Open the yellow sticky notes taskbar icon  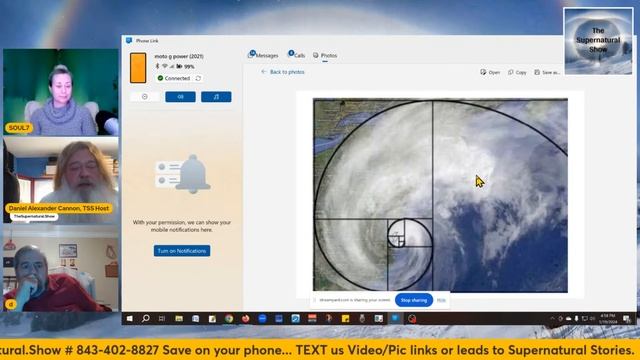point(345,319)
